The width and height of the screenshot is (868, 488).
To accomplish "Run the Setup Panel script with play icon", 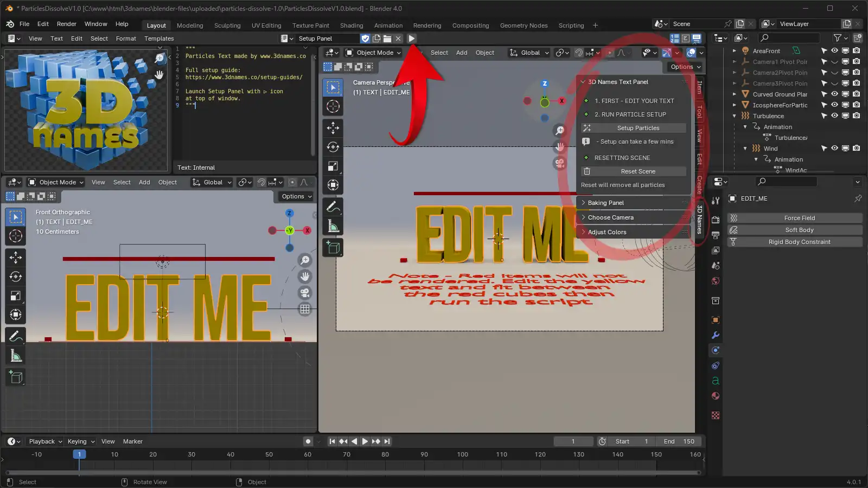I will click(x=412, y=38).
